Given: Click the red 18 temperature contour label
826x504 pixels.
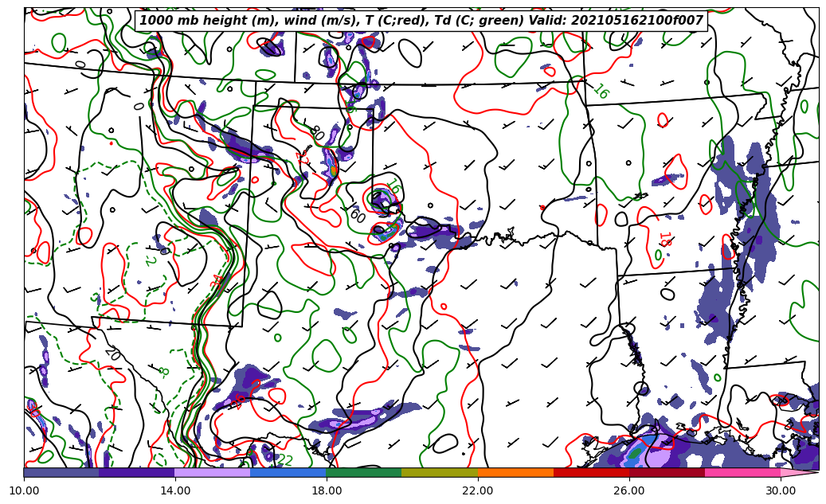Looking at the screenshot, I should [664, 240].
